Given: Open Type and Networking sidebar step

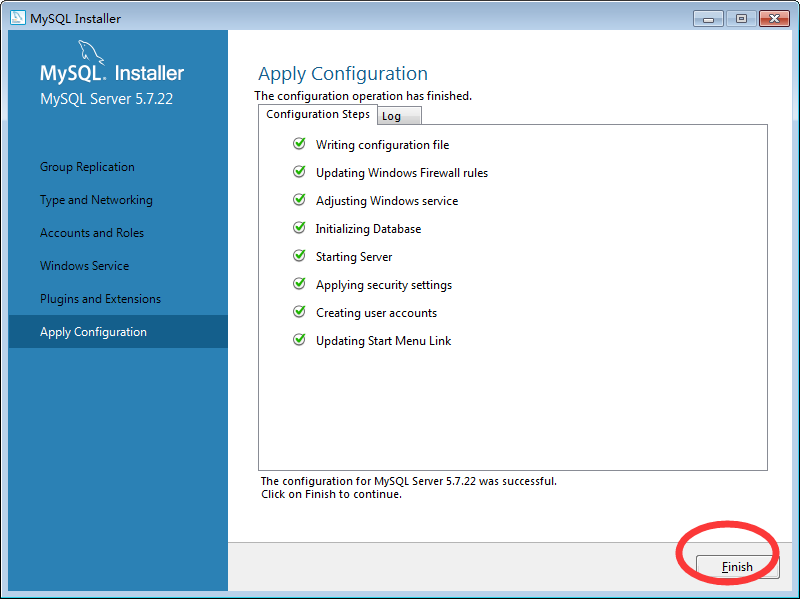Looking at the screenshot, I should coord(96,200).
